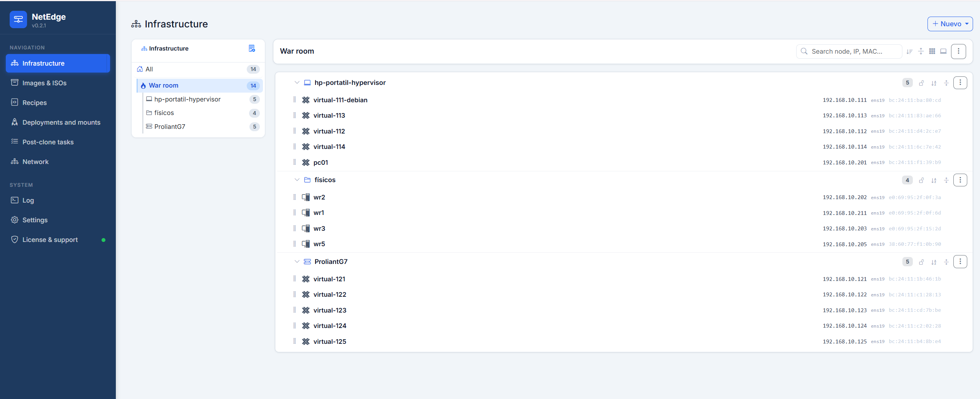Click the Search node, IP, MAC field
The height and width of the screenshot is (399, 980).
coord(849,51)
